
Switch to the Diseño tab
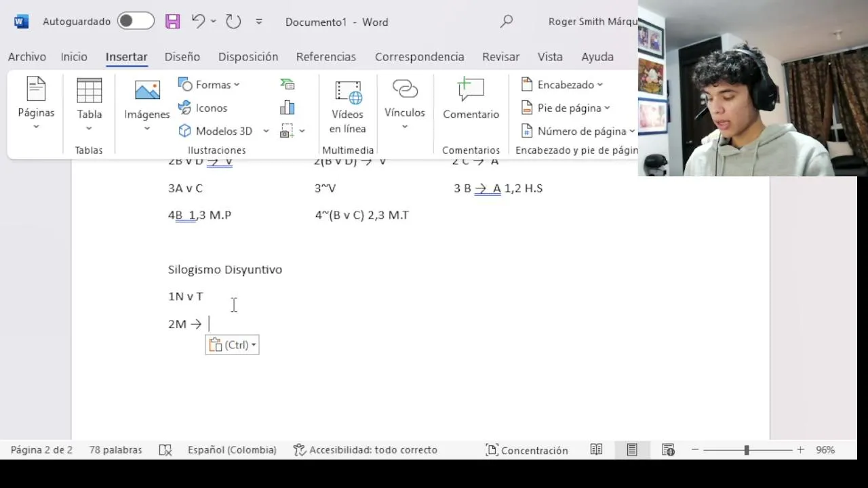click(x=182, y=57)
